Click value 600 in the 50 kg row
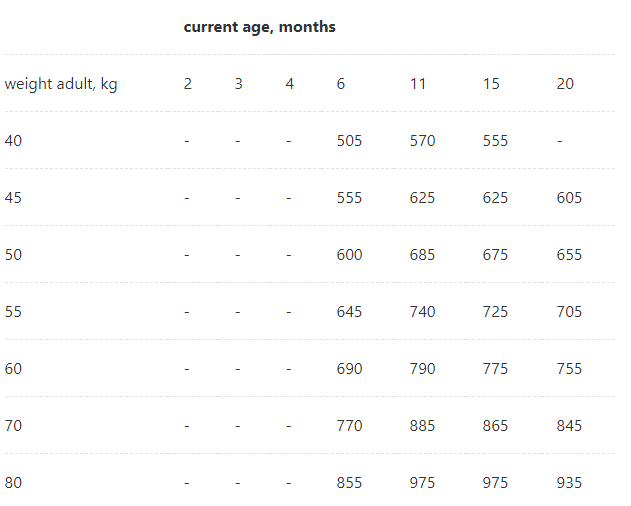Screen dimensions: 631x506 (x=349, y=255)
